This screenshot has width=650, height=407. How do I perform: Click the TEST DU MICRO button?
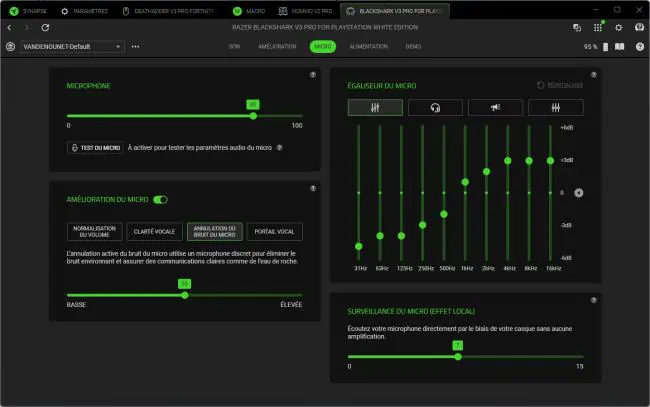point(95,148)
